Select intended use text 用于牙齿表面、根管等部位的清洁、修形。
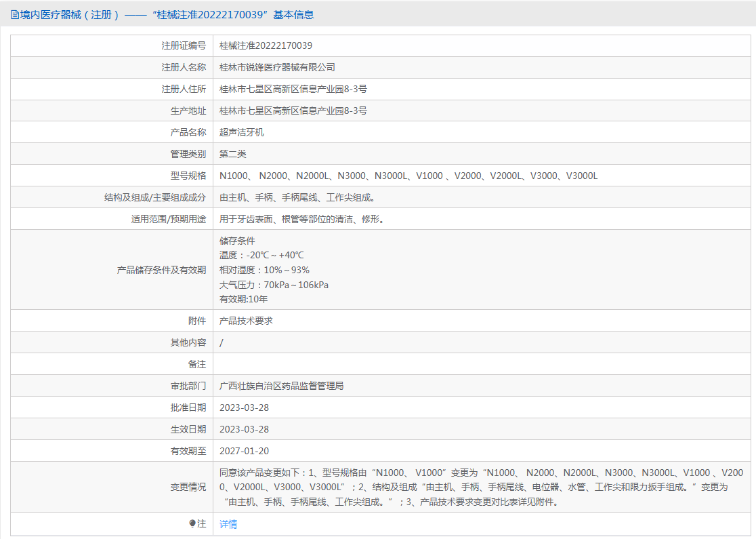Viewport: 756px width, 539px height. tap(302, 219)
